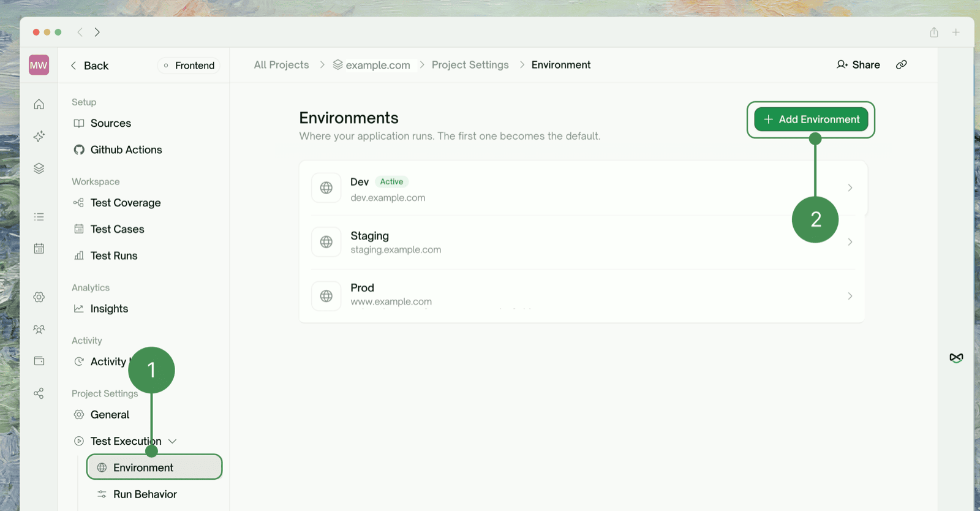Viewport: 980px width, 511px height.
Task: Open the list icon in left rail
Action: (39, 216)
